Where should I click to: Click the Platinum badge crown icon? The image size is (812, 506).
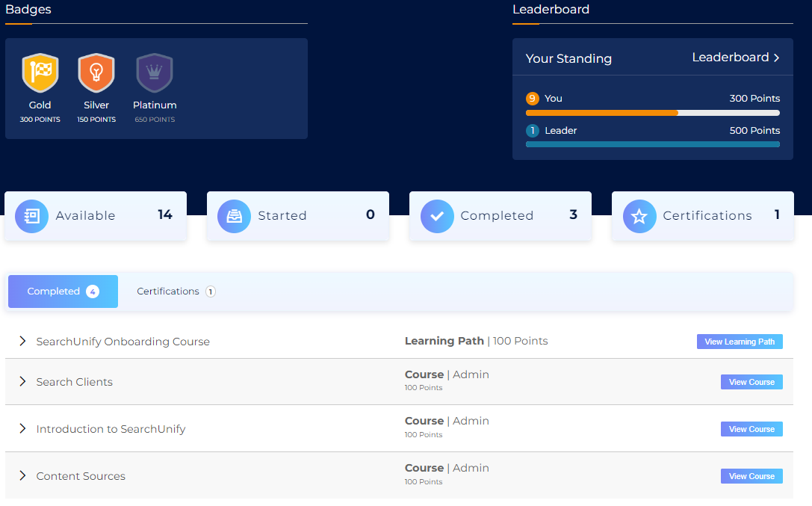coord(155,72)
